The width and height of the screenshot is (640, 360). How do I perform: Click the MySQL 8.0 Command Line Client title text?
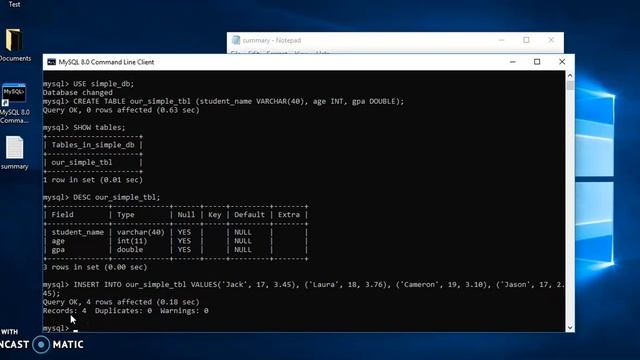(x=106, y=62)
